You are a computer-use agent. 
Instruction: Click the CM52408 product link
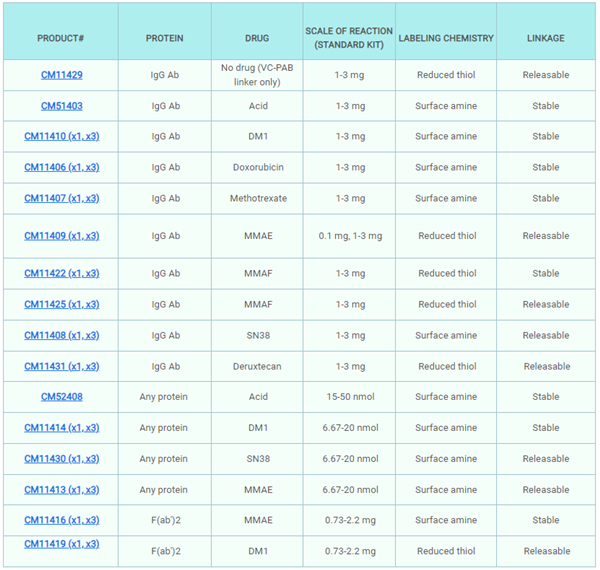click(x=61, y=397)
